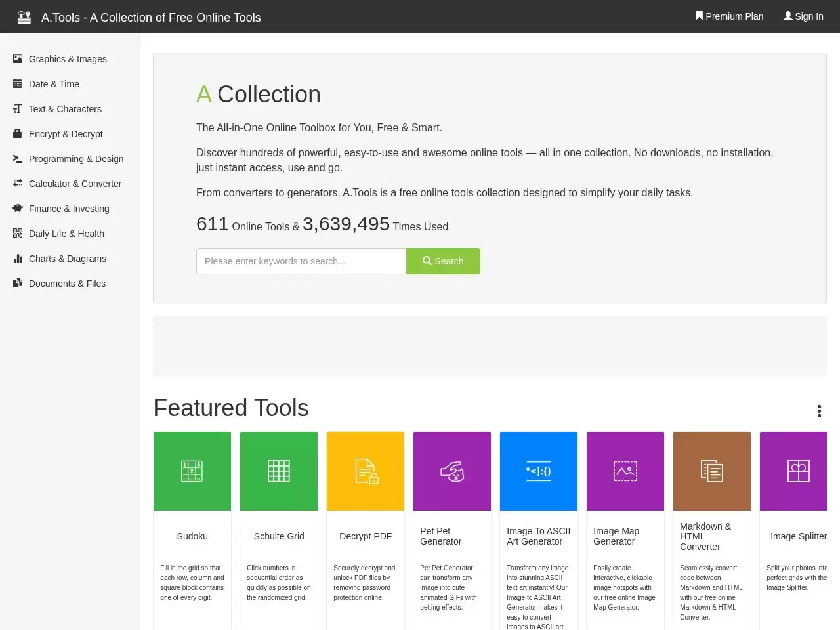Click the Calculator & Converter arrows icon
840x630 pixels.
[x=18, y=184]
